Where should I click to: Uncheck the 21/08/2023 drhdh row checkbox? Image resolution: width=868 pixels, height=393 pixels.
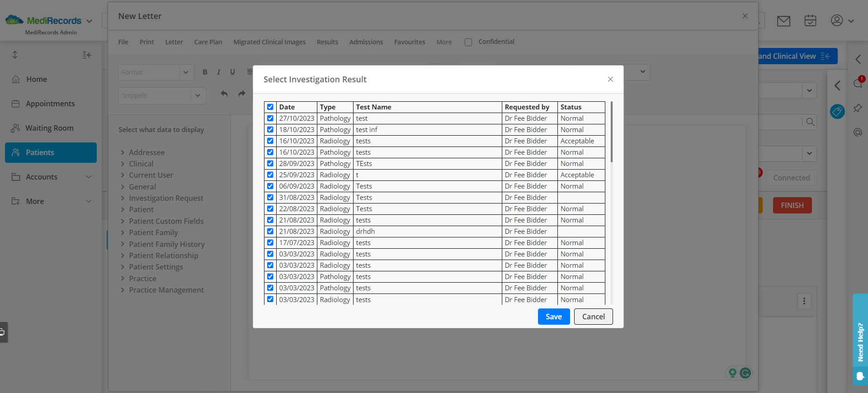(270, 232)
